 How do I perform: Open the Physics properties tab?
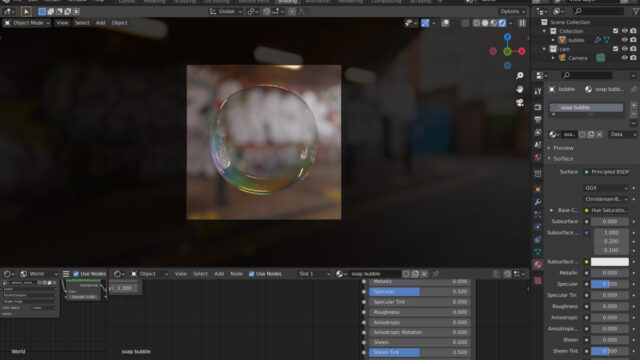tap(538, 227)
